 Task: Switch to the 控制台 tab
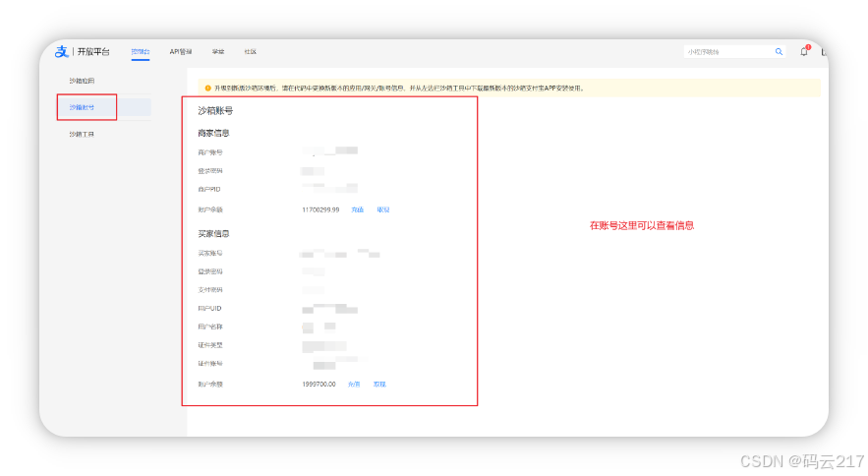[141, 51]
